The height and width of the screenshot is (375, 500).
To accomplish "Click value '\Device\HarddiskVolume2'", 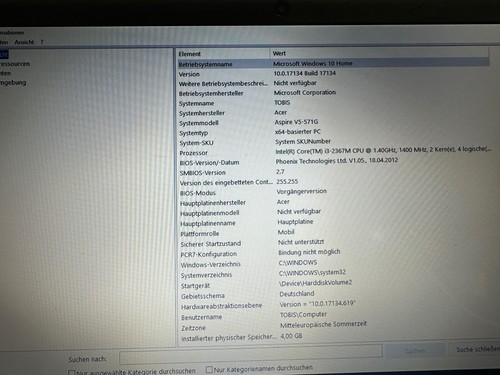I will [316, 283].
